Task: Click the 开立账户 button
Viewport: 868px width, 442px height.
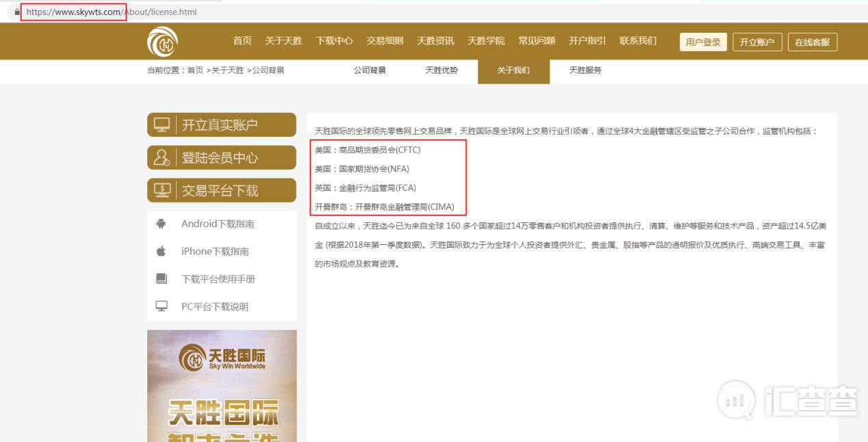Action: click(x=757, y=42)
